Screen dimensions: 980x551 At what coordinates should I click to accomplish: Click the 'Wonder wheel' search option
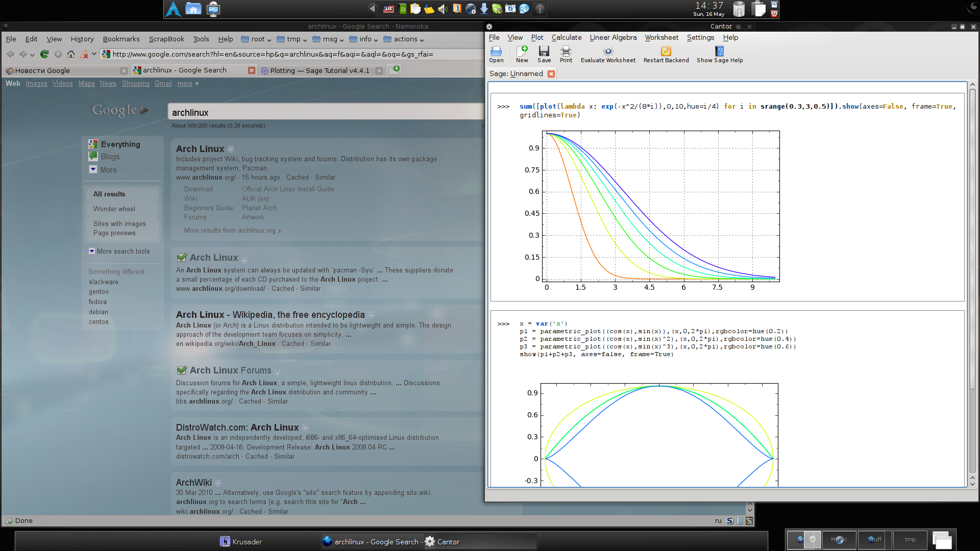[114, 209]
